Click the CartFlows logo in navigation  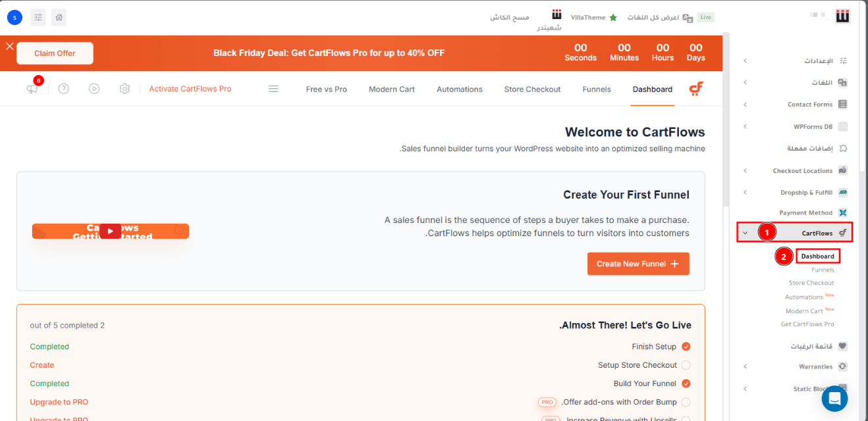(x=696, y=89)
